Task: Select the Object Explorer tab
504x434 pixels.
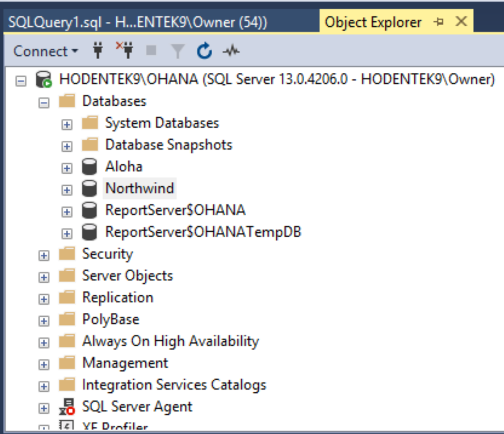Action: point(373,22)
